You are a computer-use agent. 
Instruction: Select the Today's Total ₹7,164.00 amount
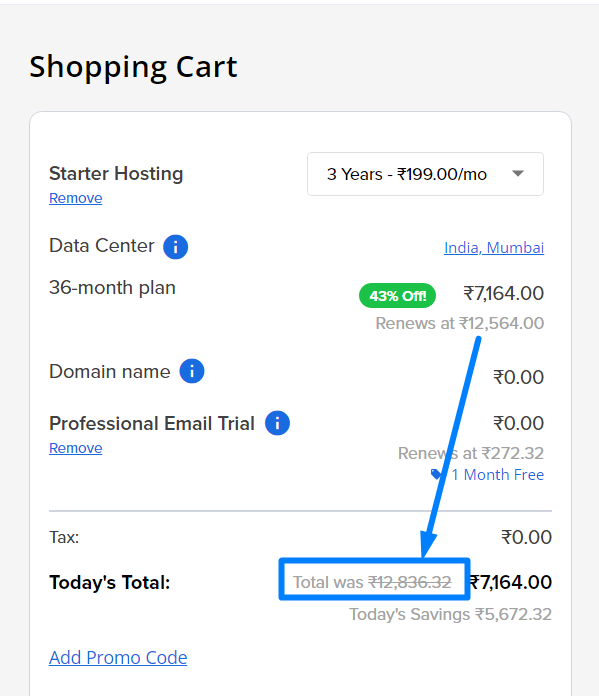coord(511,582)
